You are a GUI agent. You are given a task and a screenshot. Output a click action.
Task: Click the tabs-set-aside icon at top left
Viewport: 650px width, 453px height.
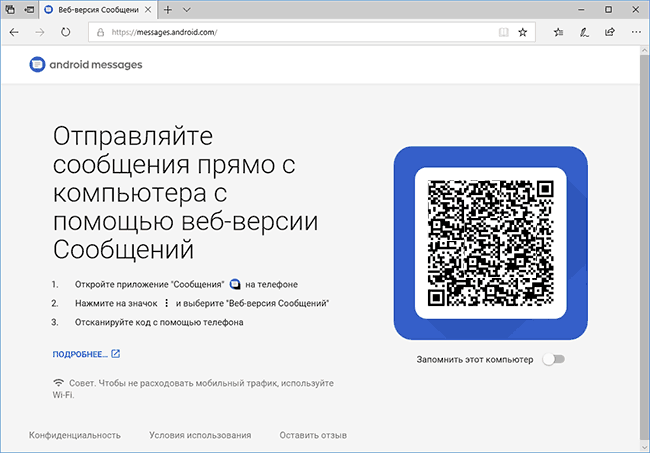click(x=10, y=10)
